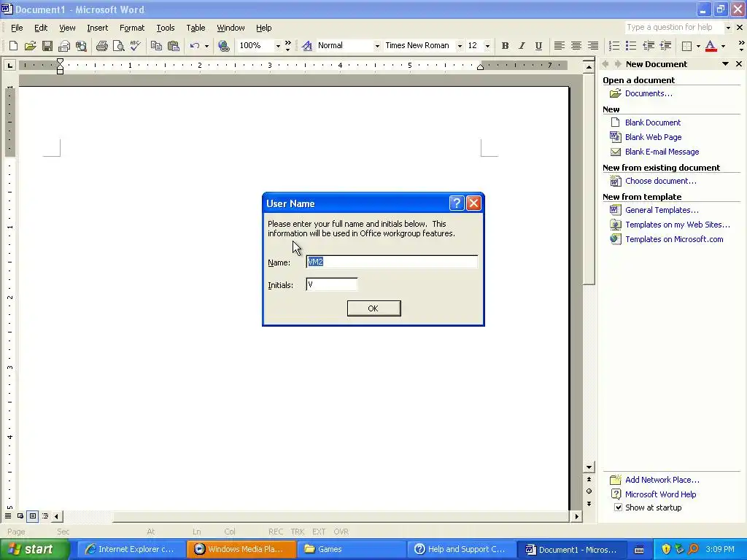Switch to Windows Media Player taskbar button
Screen dimensions: 747x560
pyautogui.click(x=241, y=549)
